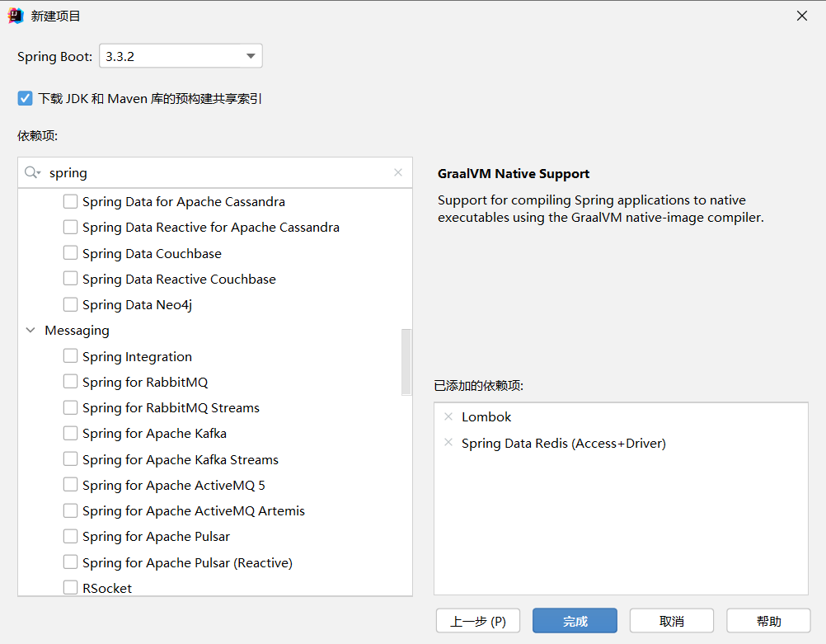
Task: Click 上一步 to go back
Action: (477, 620)
